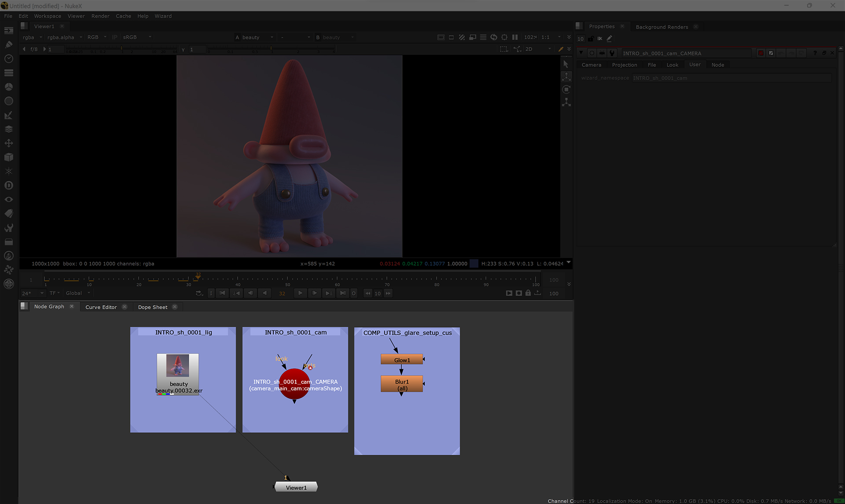Screen dimensions: 845x504
Task: Jump to the first frame button
Action: [222, 293]
